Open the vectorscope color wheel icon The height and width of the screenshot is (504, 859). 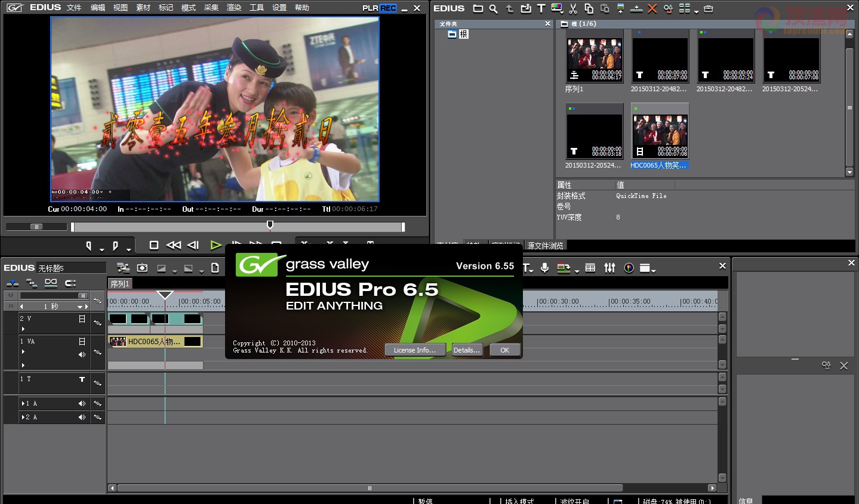point(629,268)
